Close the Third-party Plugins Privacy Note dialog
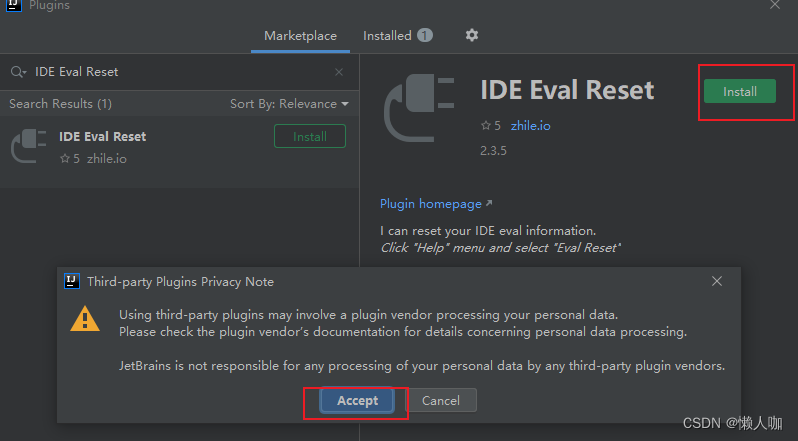This screenshot has width=798, height=441. [717, 281]
